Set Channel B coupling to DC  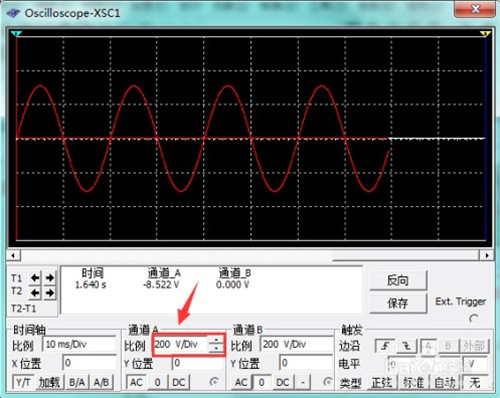click(283, 382)
